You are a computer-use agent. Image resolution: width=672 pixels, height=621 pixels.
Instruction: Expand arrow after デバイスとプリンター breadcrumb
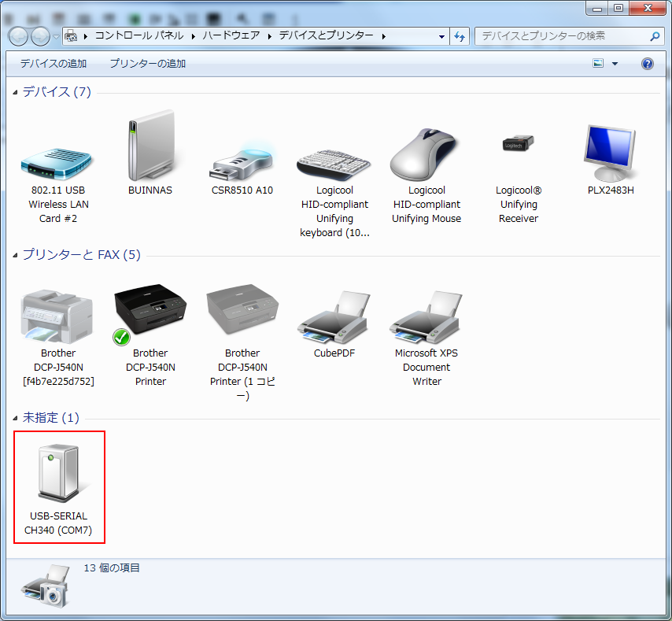pos(383,36)
